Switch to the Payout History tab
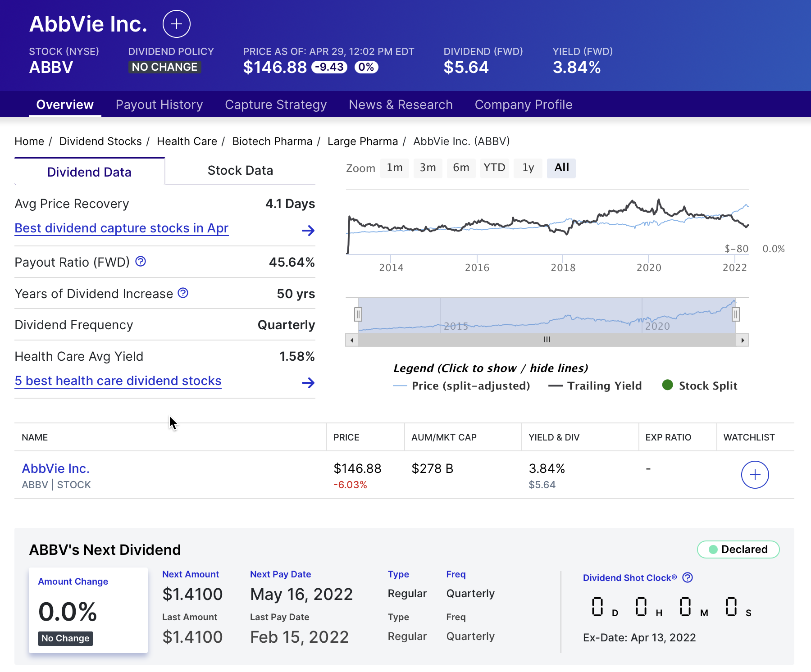The width and height of the screenshot is (811, 672). 159,104
